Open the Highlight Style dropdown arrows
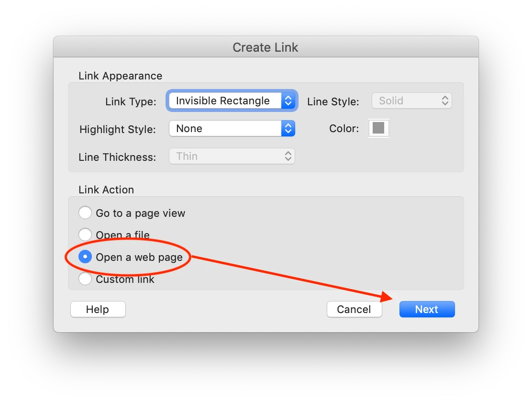Screen dimensions: 532x403 pyautogui.click(x=288, y=128)
